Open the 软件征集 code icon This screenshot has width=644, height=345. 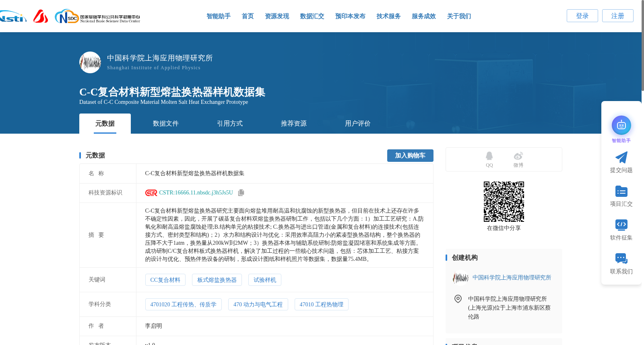(621, 225)
